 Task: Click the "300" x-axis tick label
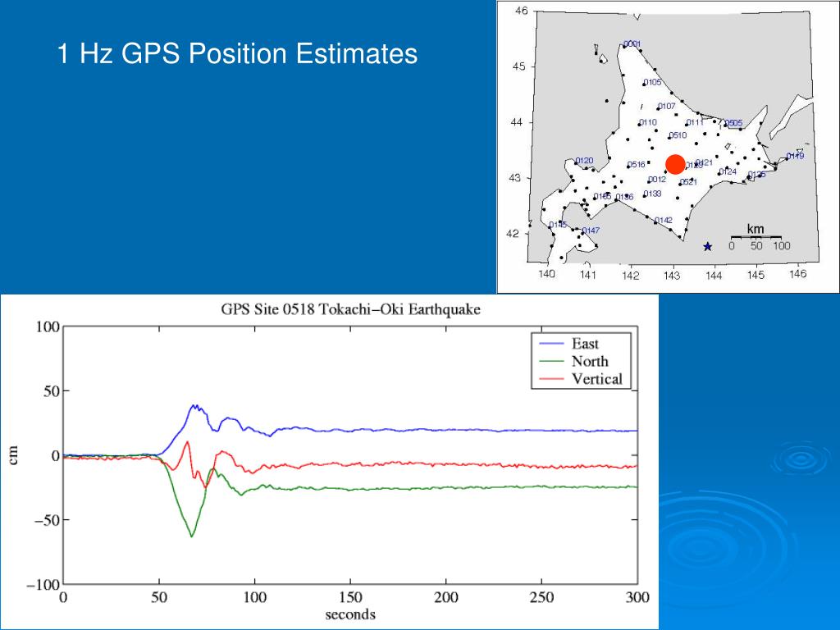pos(637,597)
